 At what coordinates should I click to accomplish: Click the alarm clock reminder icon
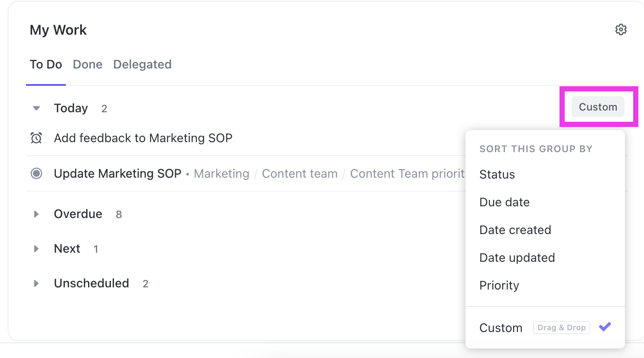tap(36, 138)
